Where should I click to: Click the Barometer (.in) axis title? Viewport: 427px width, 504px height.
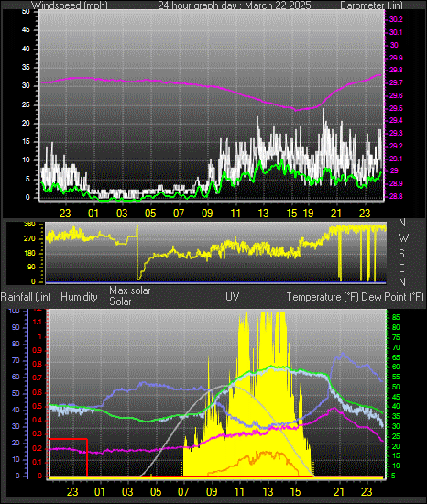click(x=371, y=5)
